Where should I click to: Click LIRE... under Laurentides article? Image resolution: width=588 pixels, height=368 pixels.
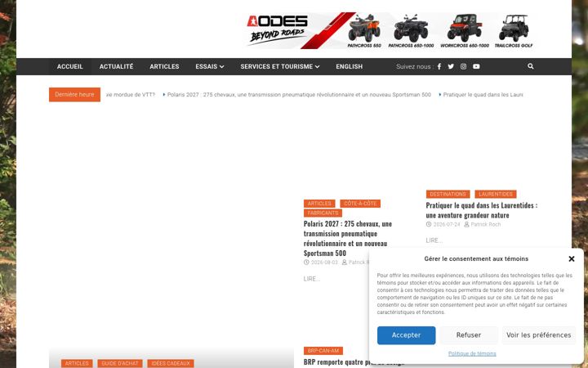[434, 240]
